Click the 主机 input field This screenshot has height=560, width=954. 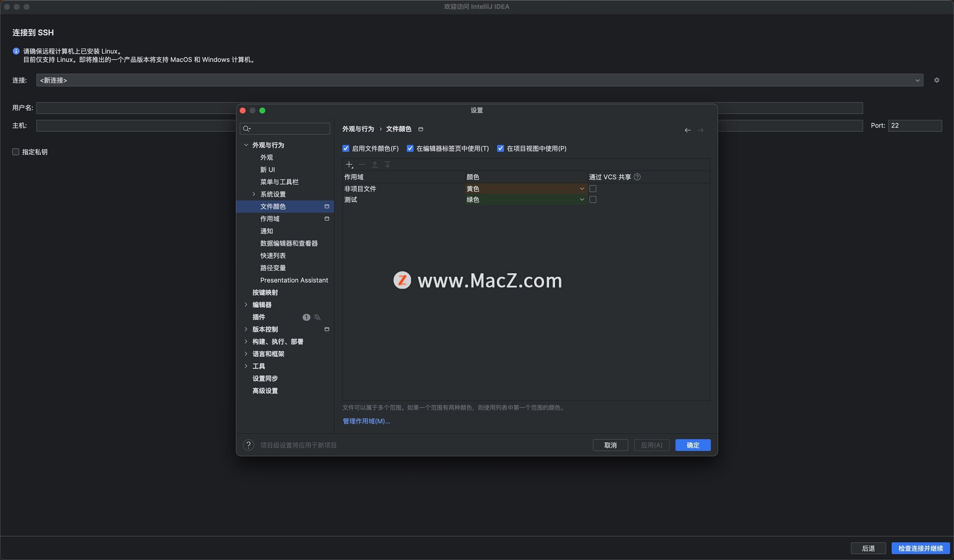449,126
